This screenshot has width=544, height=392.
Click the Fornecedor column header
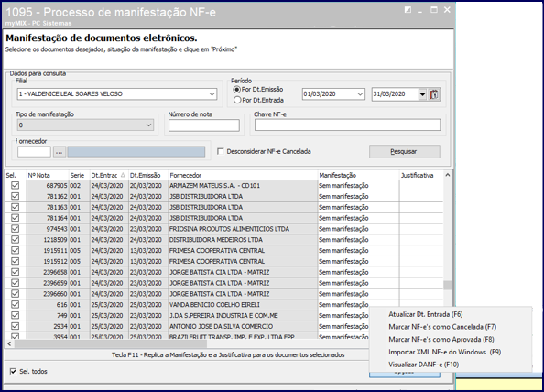[x=243, y=175]
